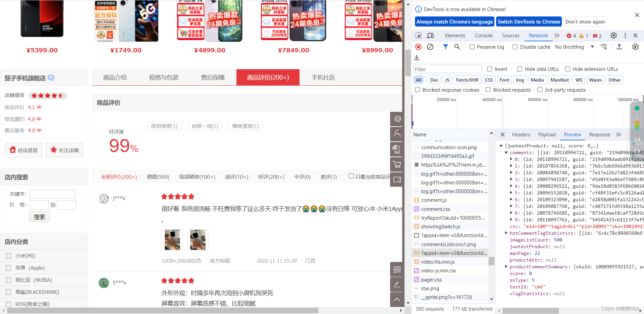Select the inspect element tool in DevTools

pyautogui.click(x=418, y=35)
